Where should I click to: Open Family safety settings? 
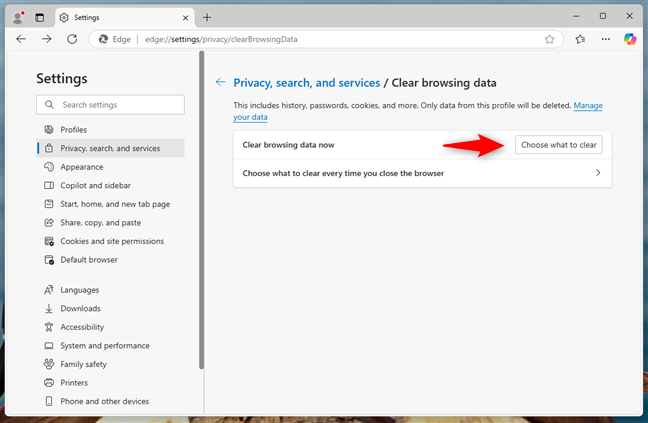[110, 364]
